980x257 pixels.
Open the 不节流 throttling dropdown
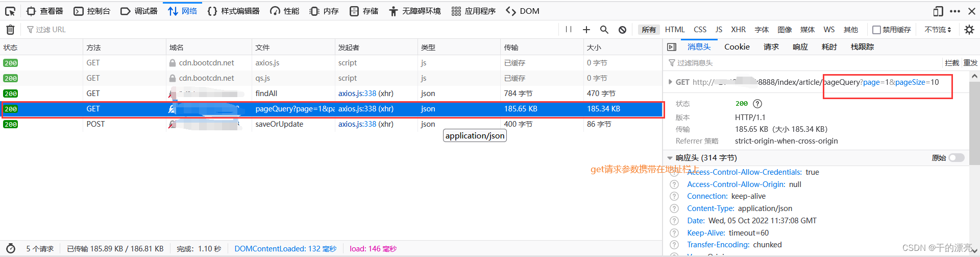[x=938, y=30]
